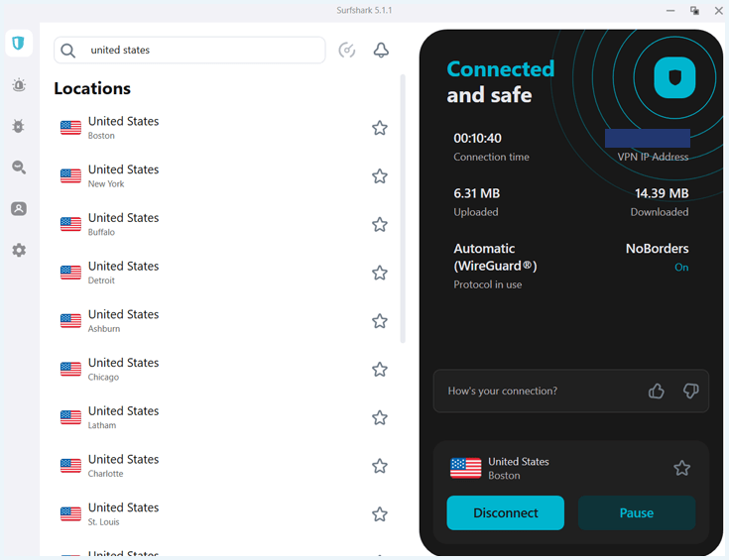Favorite the Boston location star
Viewport: 729px width, 560px height.
[x=379, y=128]
